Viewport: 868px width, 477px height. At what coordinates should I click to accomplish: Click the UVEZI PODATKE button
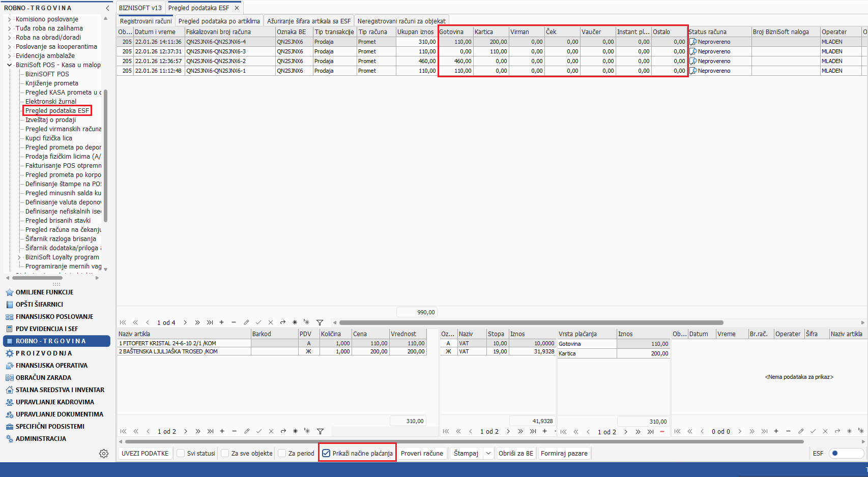(145, 453)
